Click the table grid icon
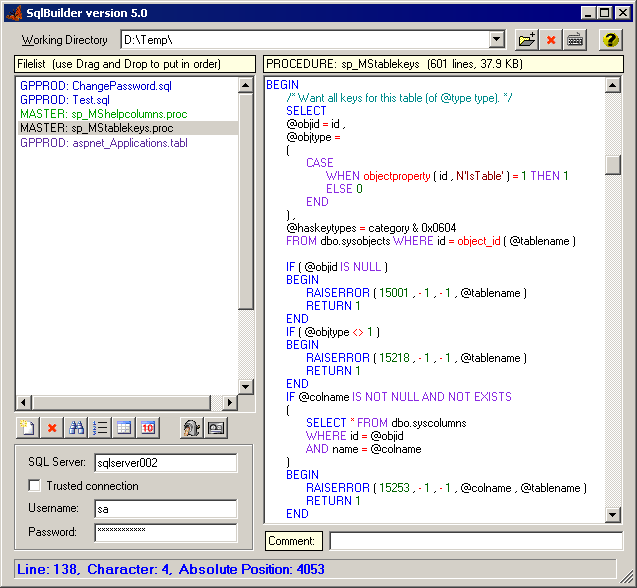Image resolution: width=637 pixels, height=588 pixels. 124,428
